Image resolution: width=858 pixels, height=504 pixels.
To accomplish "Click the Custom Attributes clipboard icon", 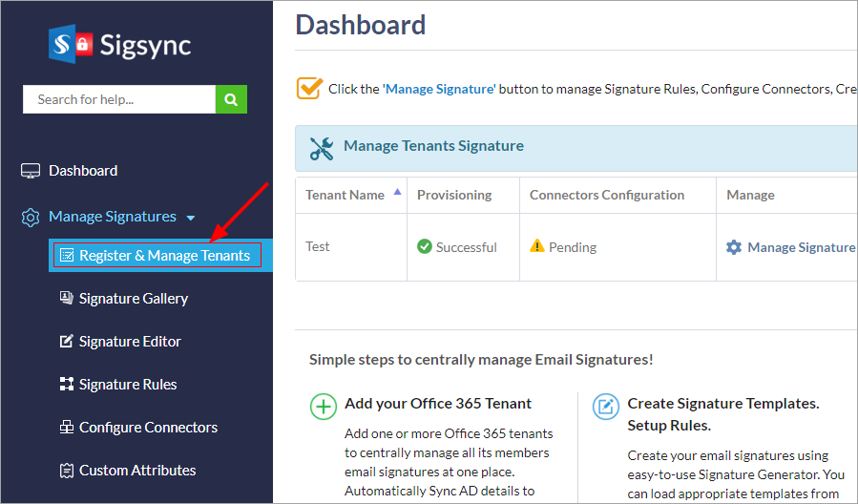I will point(67,471).
